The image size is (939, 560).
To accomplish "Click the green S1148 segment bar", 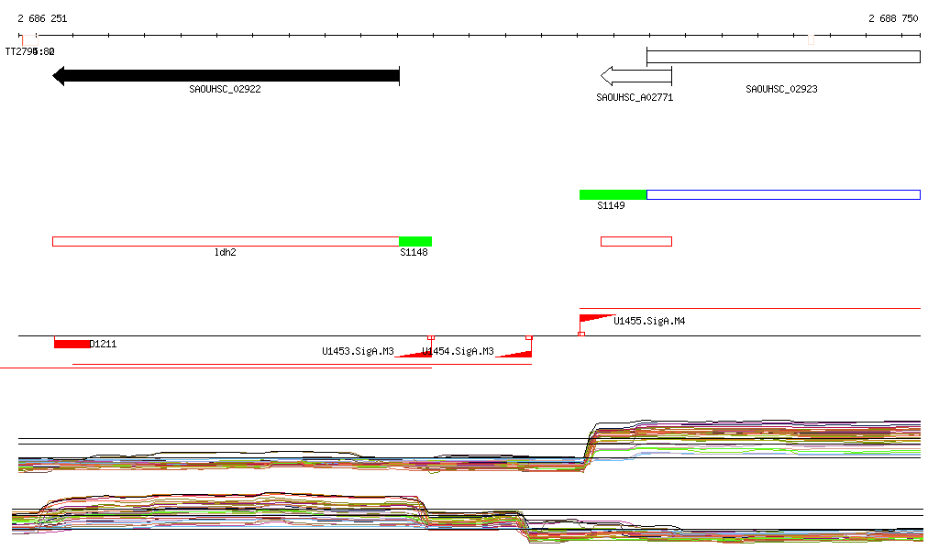I will click(415, 242).
